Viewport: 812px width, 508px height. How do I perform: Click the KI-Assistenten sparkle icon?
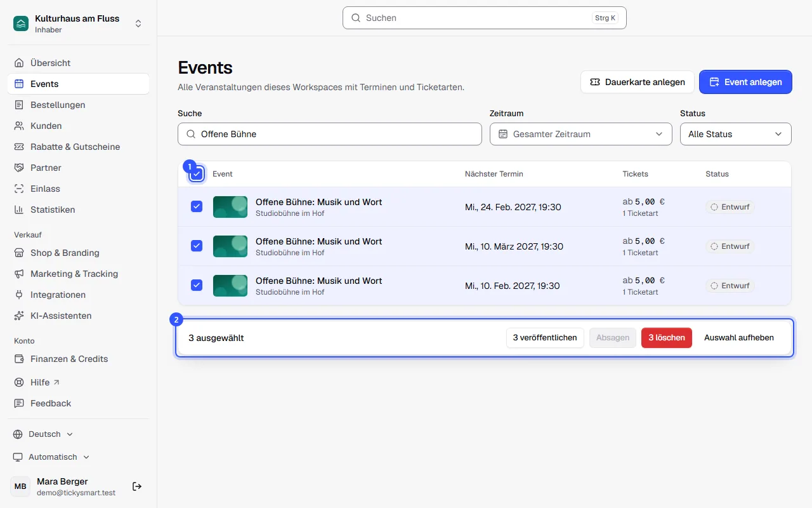[x=19, y=316]
